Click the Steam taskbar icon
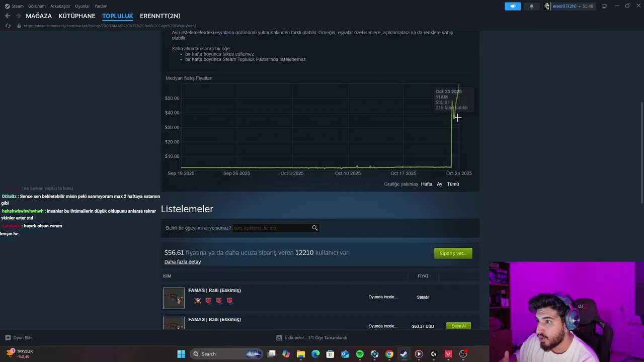This screenshot has height=362, width=644. pos(404,354)
